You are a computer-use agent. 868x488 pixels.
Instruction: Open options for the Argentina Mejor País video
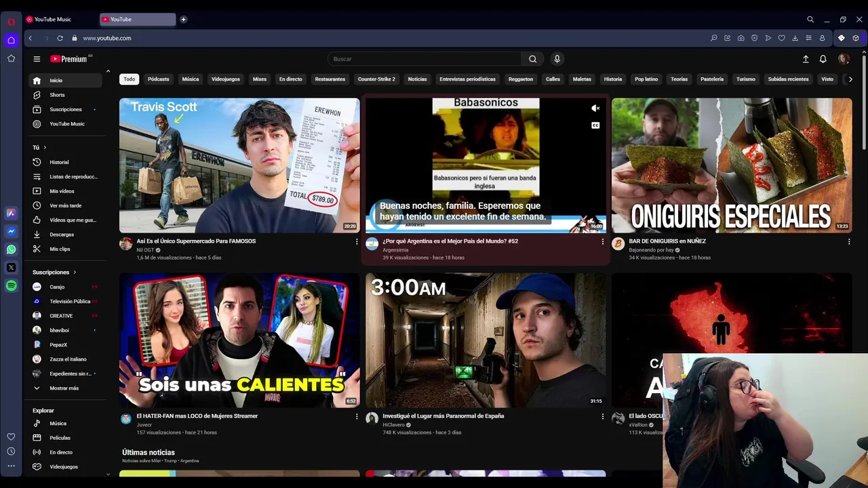[602, 241]
